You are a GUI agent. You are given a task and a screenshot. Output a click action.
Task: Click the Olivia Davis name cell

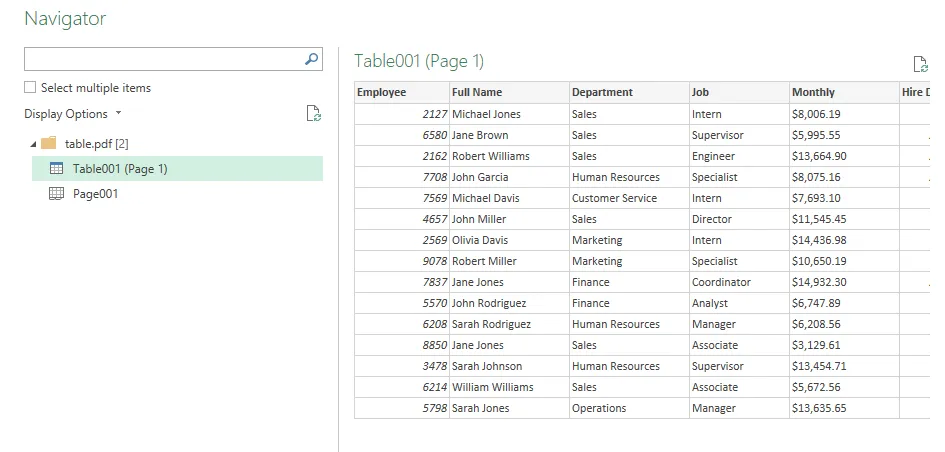tap(509, 240)
